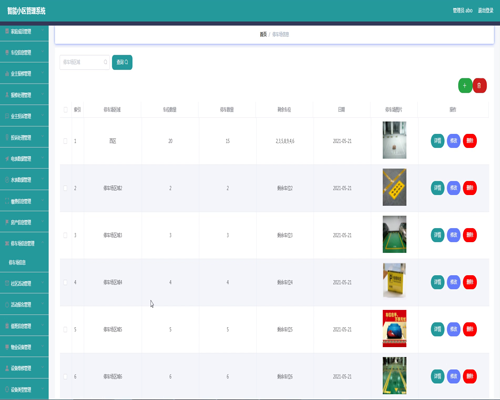Click the red delete button in row 6
Image resolution: width=500 pixels, height=400 pixels.
470,376
